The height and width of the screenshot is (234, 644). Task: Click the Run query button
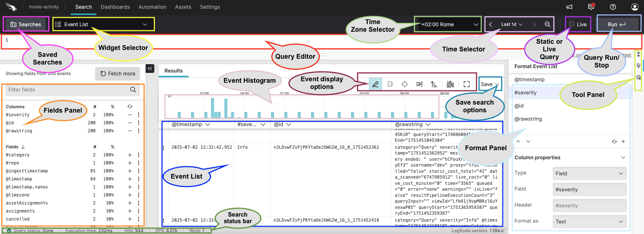616,24
